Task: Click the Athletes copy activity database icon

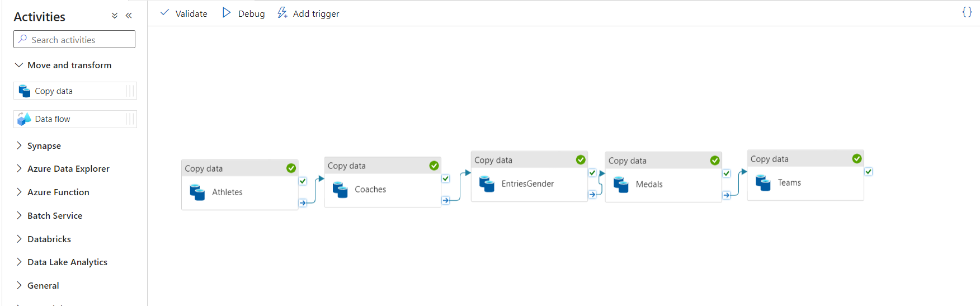Action: (197, 192)
